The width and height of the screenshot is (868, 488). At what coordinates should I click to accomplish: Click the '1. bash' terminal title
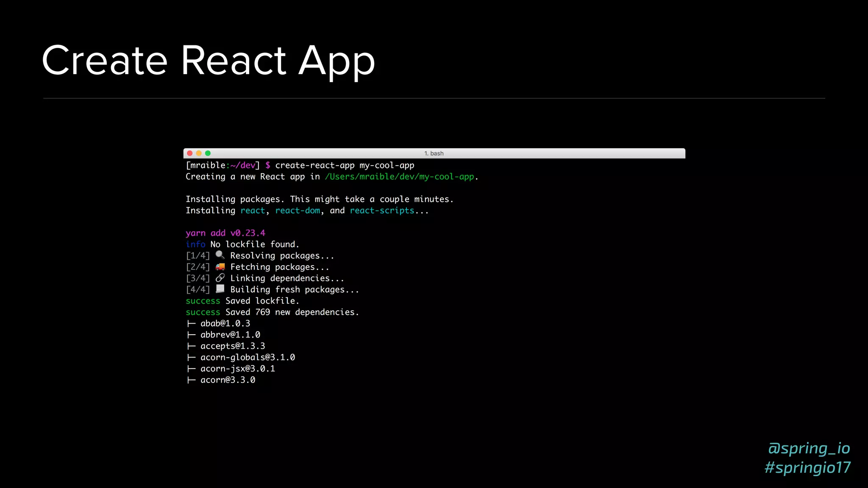(x=434, y=153)
